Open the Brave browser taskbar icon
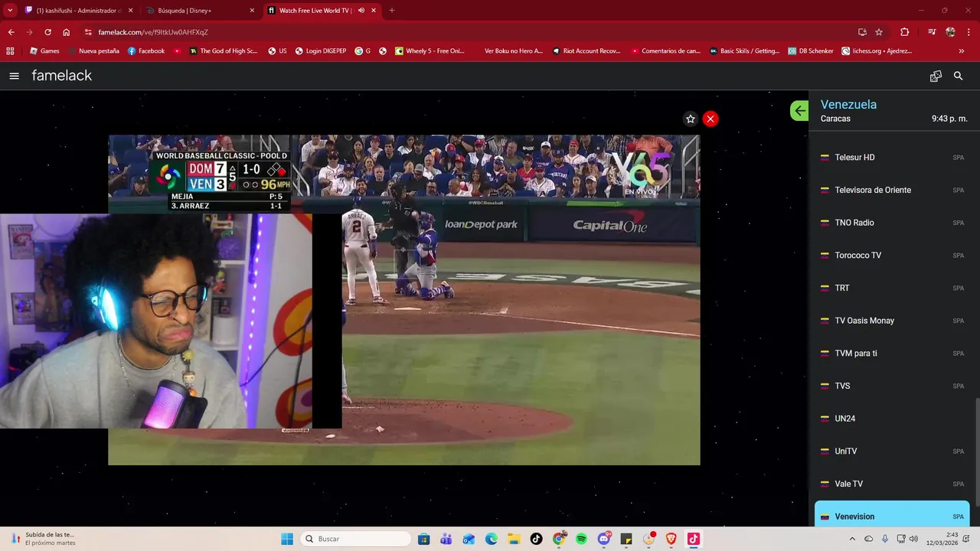 click(x=671, y=539)
